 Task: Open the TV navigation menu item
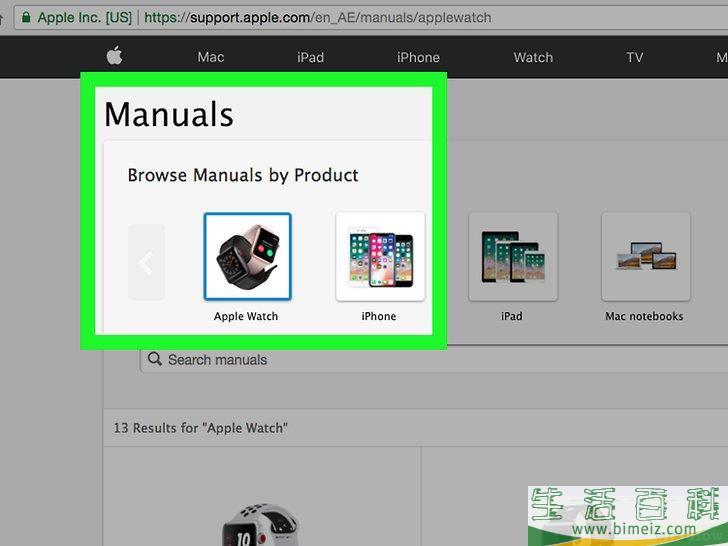tap(634, 57)
